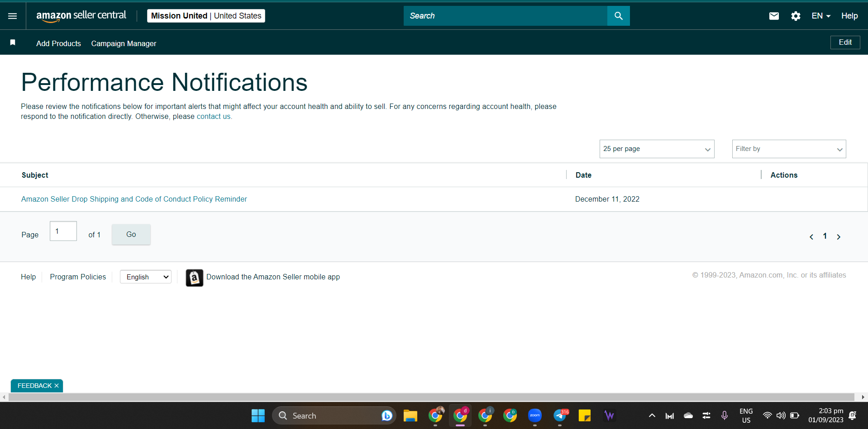Open the Windows Start menu
This screenshot has height=429, width=868.
[x=258, y=416]
